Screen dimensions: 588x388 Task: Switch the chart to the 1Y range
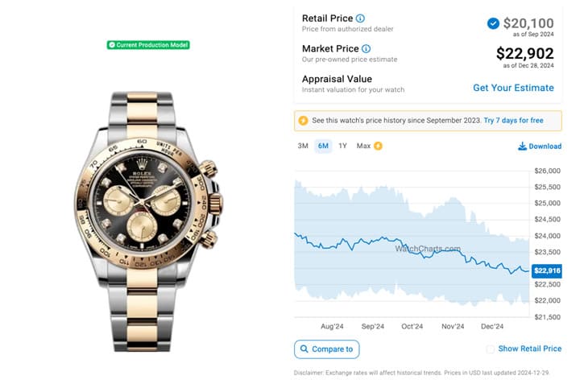tap(342, 147)
